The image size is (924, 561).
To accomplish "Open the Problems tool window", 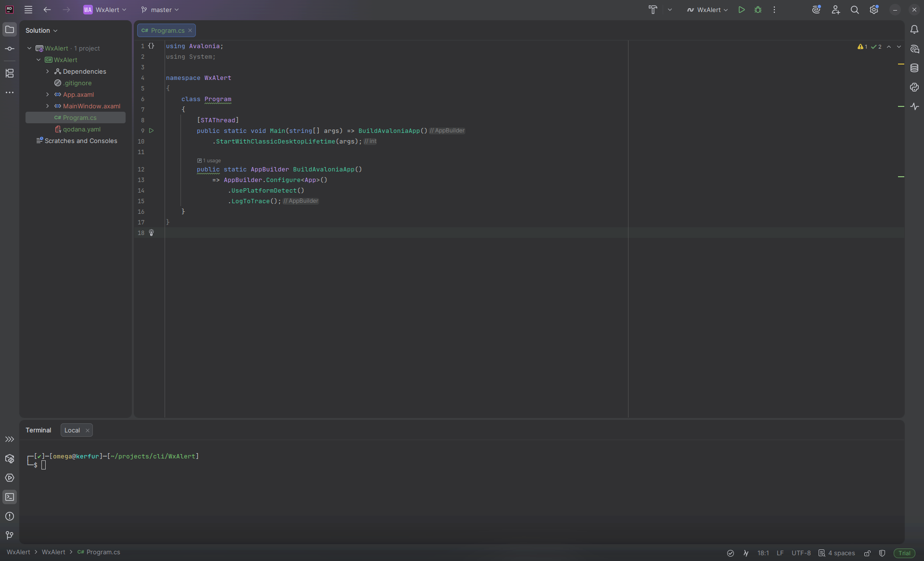I will (x=10, y=516).
